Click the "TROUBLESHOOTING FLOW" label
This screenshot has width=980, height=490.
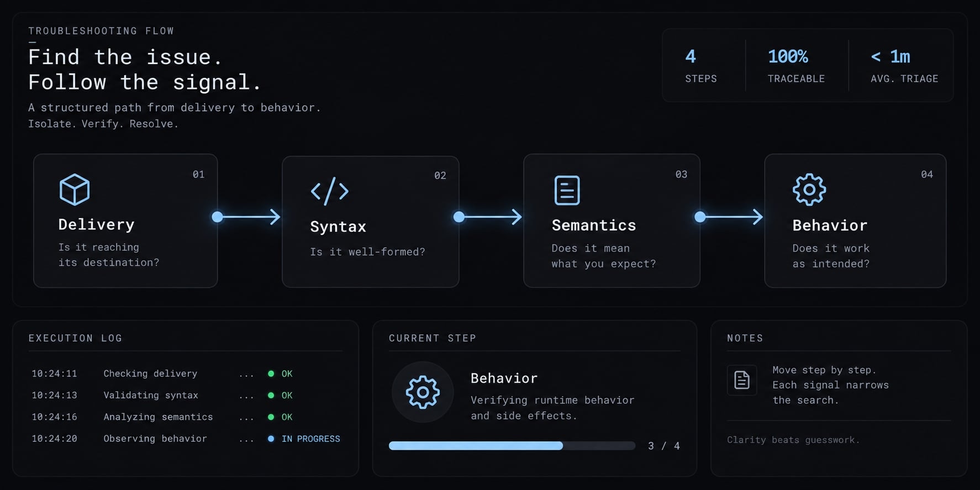coord(101,31)
